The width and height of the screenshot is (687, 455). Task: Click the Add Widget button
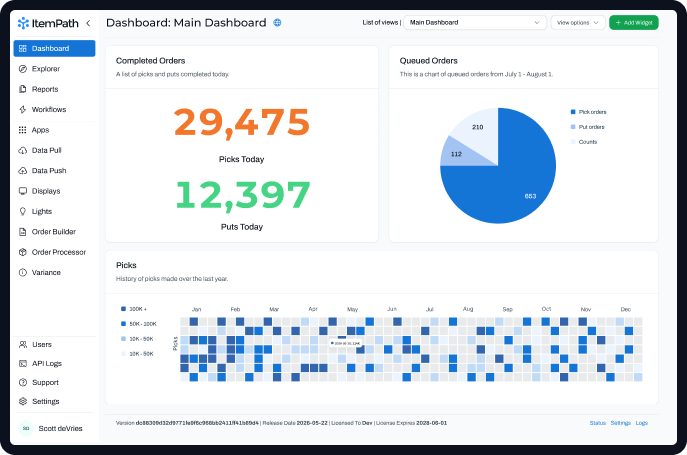(634, 22)
